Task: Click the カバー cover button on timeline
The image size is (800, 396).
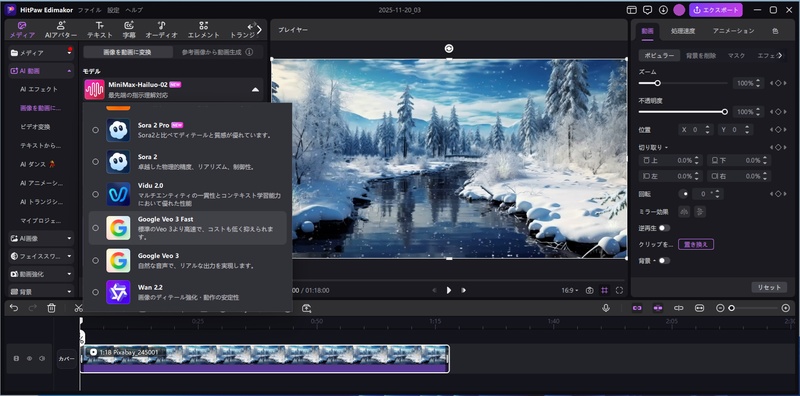Action: tap(66, 359)
